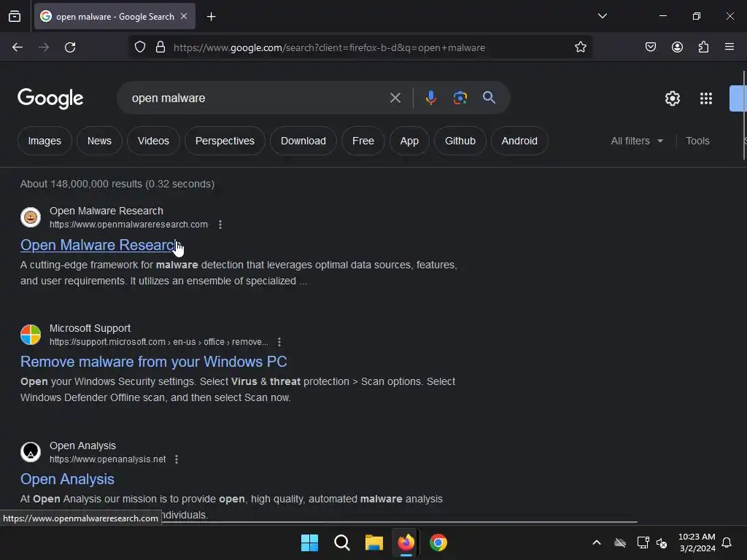Open the 'Open Analysis' result link
747x560 pixels.
coord(67,479)
